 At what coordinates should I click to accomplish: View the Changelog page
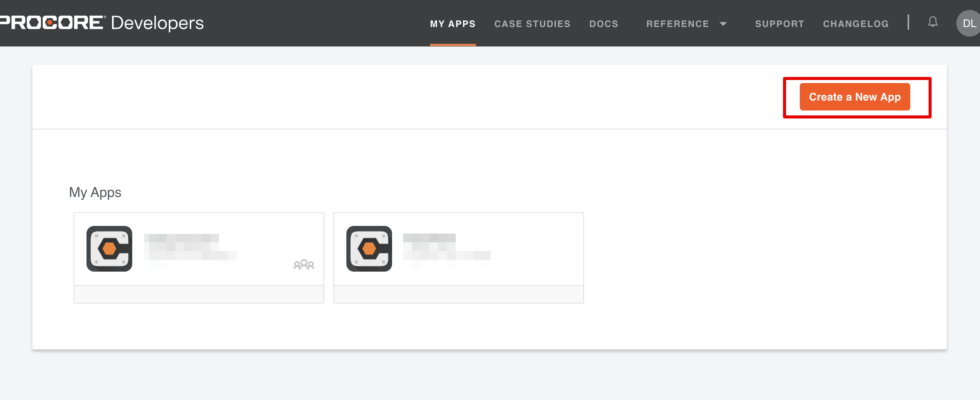pyautogui.click(x=856, y=24)
